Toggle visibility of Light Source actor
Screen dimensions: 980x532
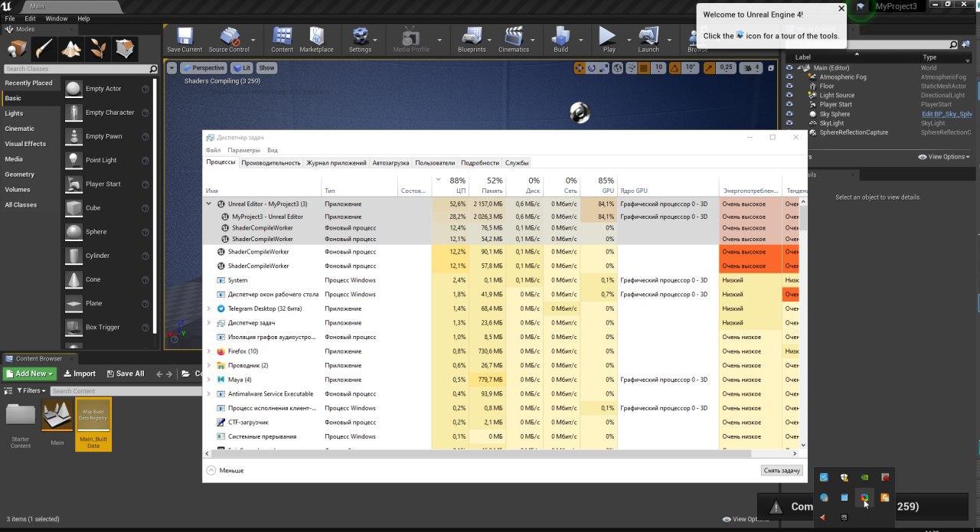point(790,96)
